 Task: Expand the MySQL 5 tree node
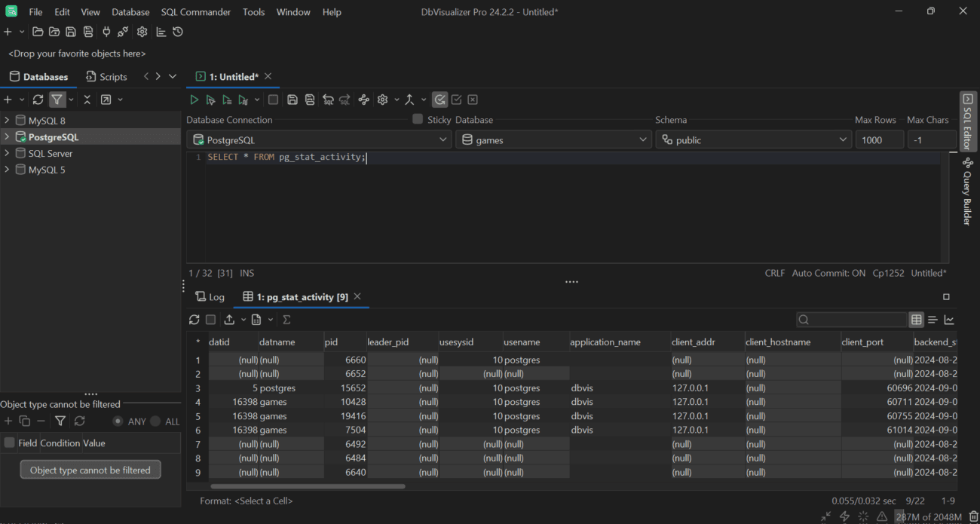tap(7, 170)
